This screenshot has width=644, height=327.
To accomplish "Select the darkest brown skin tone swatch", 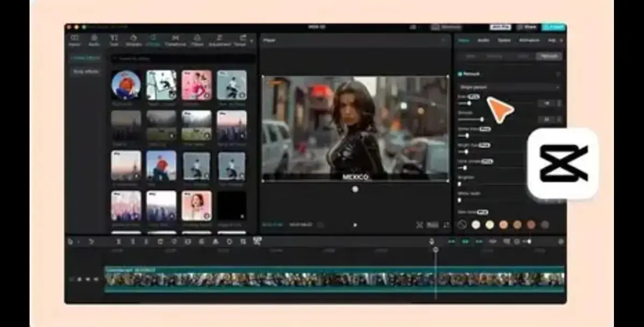I will tap(531, 225).
